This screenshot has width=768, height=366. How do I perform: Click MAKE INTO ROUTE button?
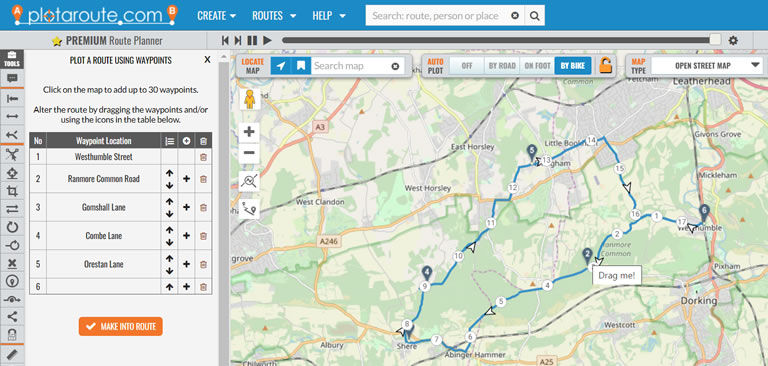point(120,326)
